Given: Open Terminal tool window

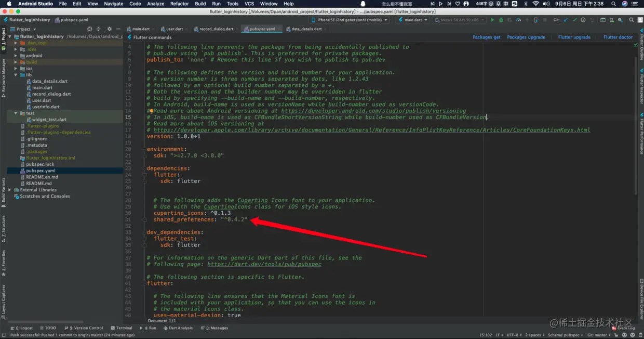Looking at the screenshot, I should (x=120, y=328).
